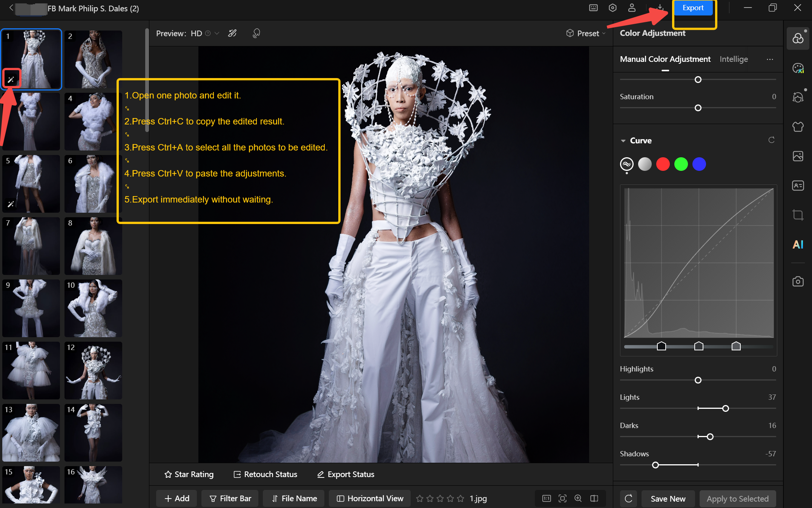Collapse the Curve section
This screenshot has height=508, width=812.
(x=623, y=141)
